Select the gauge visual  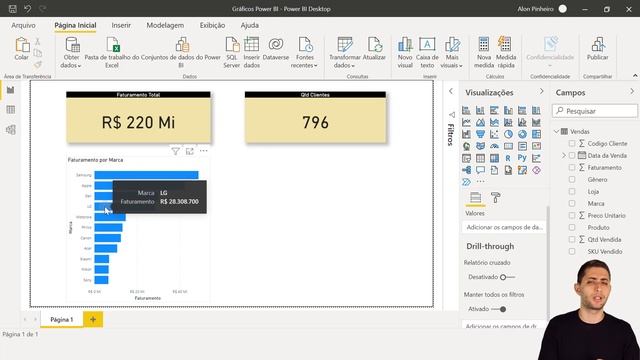494,146
